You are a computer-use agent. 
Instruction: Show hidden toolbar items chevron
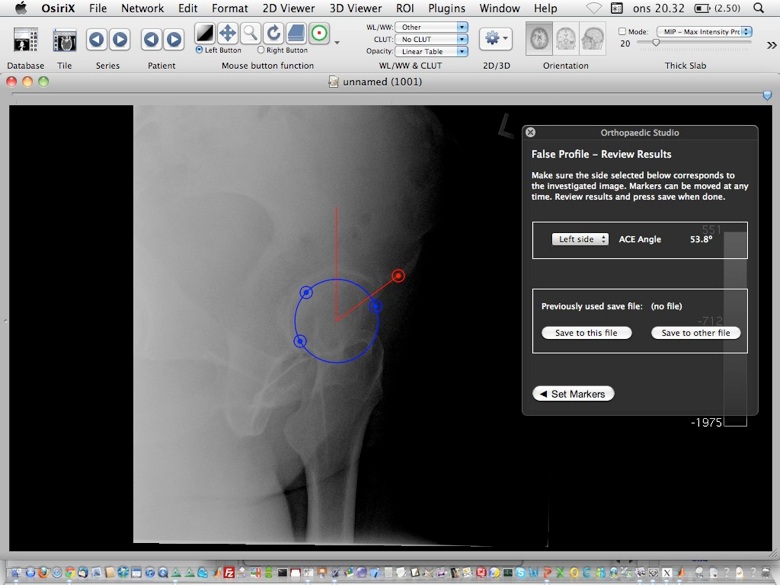tap(772, 45)
